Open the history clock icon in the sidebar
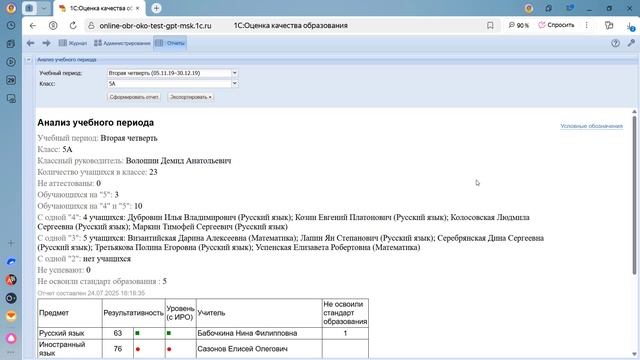640x360 pixels. (11, 25)
